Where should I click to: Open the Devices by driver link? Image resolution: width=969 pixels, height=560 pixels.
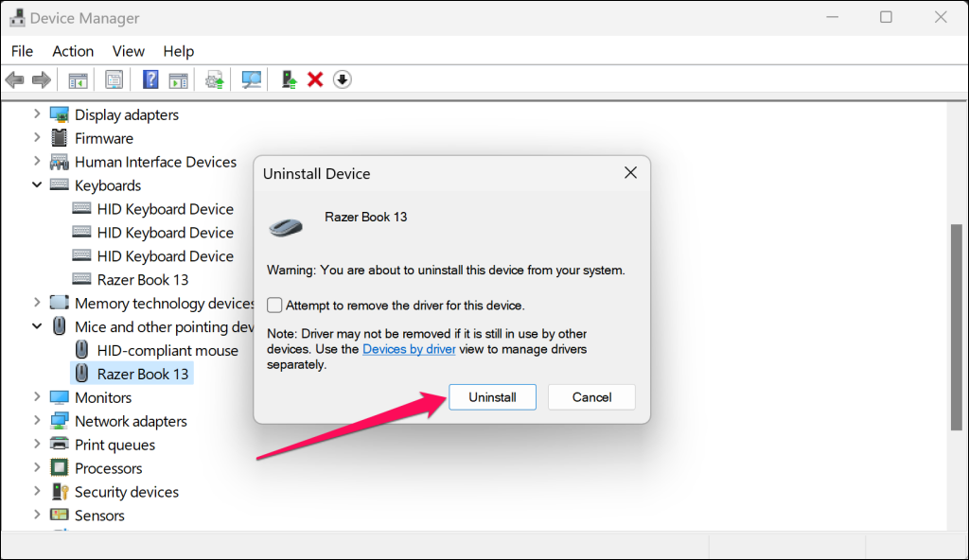tap(409, 349)
